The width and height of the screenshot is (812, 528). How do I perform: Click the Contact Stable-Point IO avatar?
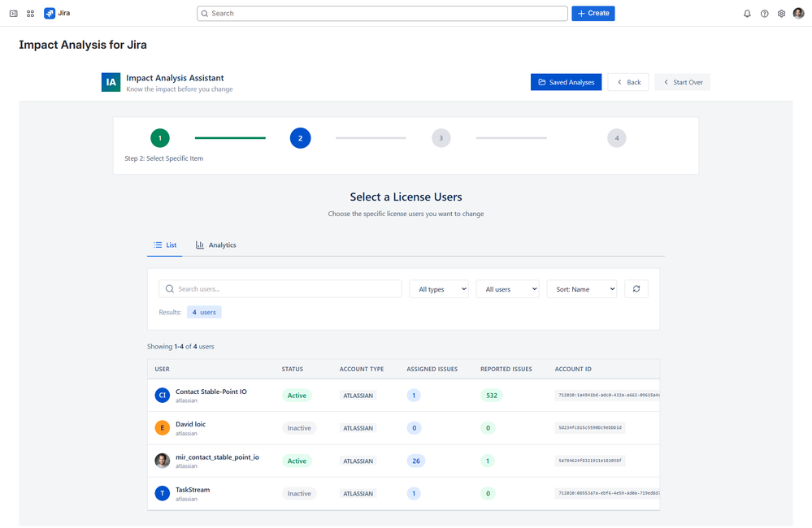click(162, 395)
